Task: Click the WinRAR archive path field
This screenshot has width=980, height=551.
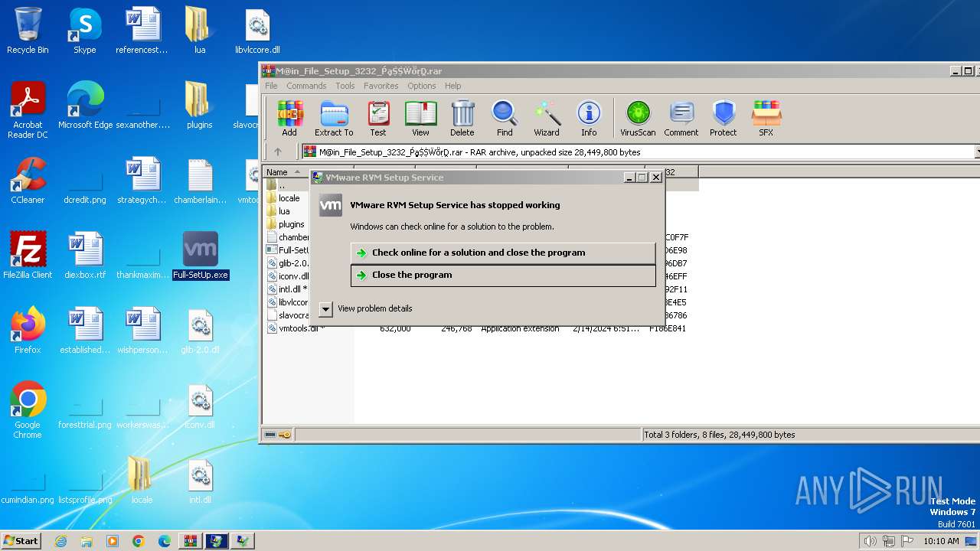Action: tap(640, 152)
